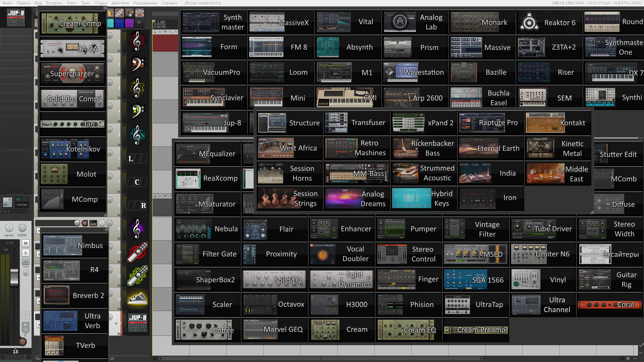The width and height of the screenshot is (644, 362).
Task: Open the Guitar Rig plugin
Action: click(609, 280)
